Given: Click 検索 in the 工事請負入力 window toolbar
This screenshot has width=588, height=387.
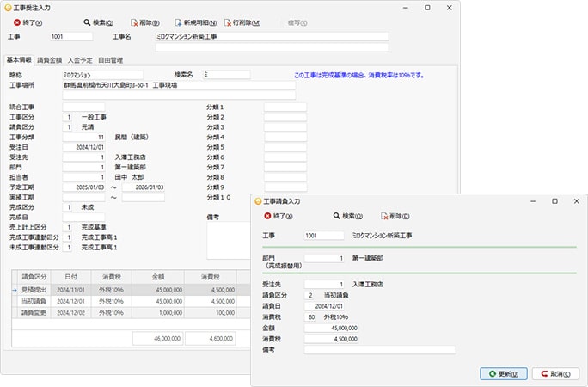Looking at the screenshot, I should click(348, 216).
